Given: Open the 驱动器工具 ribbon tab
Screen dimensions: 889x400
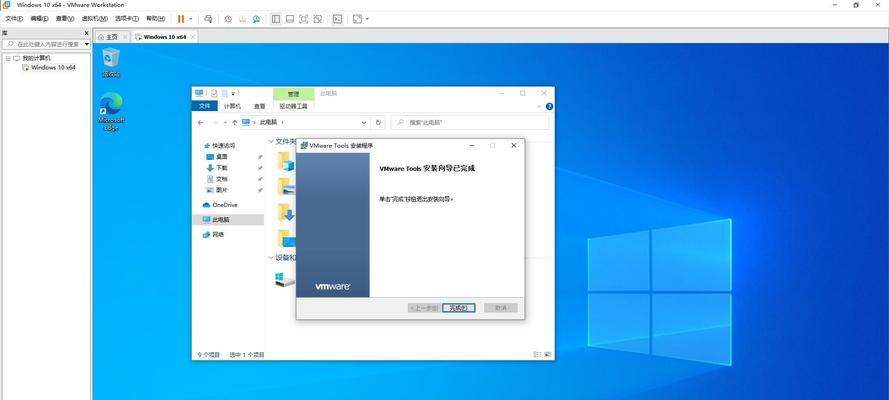Looking at the screenshot, I should pos(294,106).
